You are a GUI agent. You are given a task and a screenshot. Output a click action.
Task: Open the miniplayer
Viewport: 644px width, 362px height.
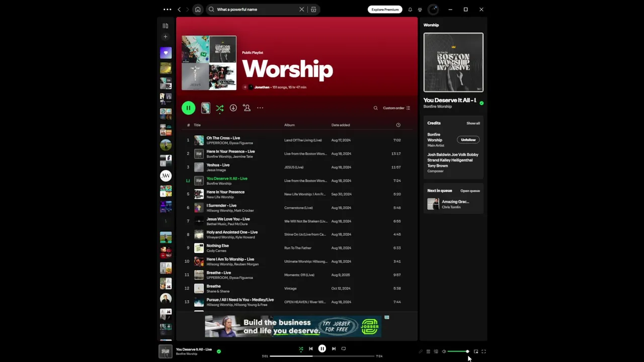coord(476,351)
